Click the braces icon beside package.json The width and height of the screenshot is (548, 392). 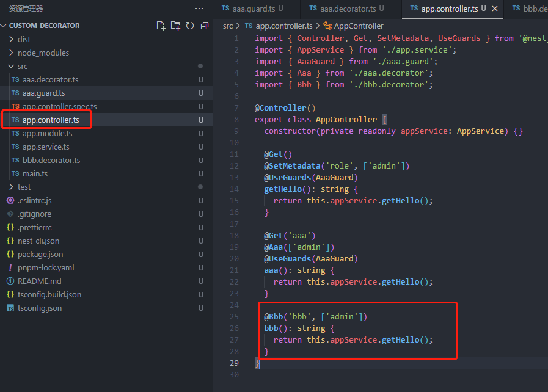10,255
